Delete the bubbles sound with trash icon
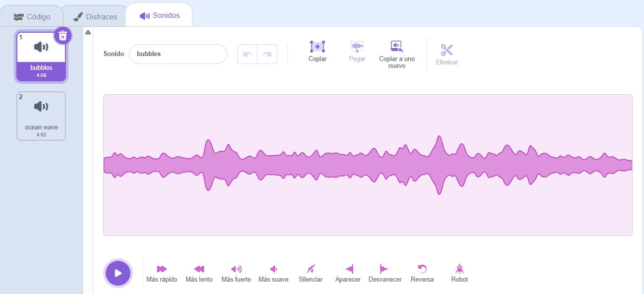This screenshot has width=644, height=294. click(63, 36)
